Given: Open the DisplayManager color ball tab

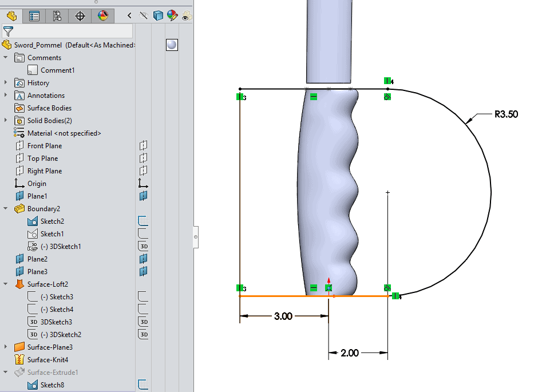Looking at the screenshot, I should (103, 16).
